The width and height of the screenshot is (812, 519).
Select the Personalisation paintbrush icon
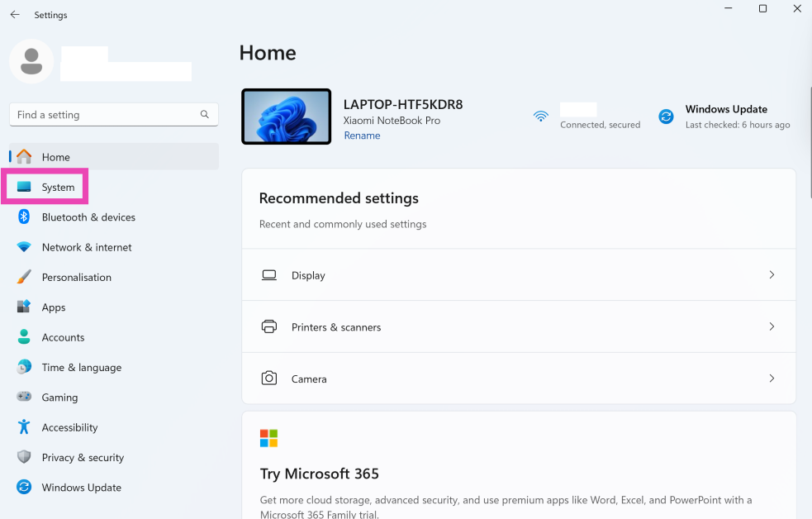click(24, 277)
